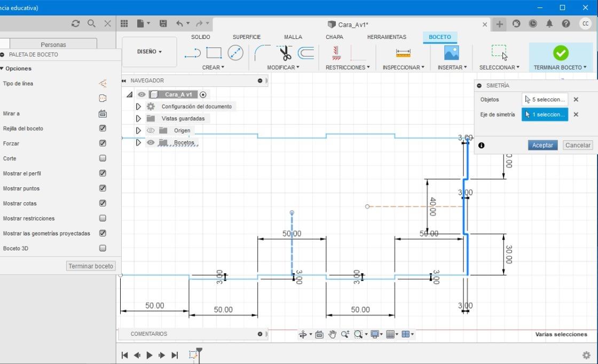Open the Help question mark

[566, 23]
